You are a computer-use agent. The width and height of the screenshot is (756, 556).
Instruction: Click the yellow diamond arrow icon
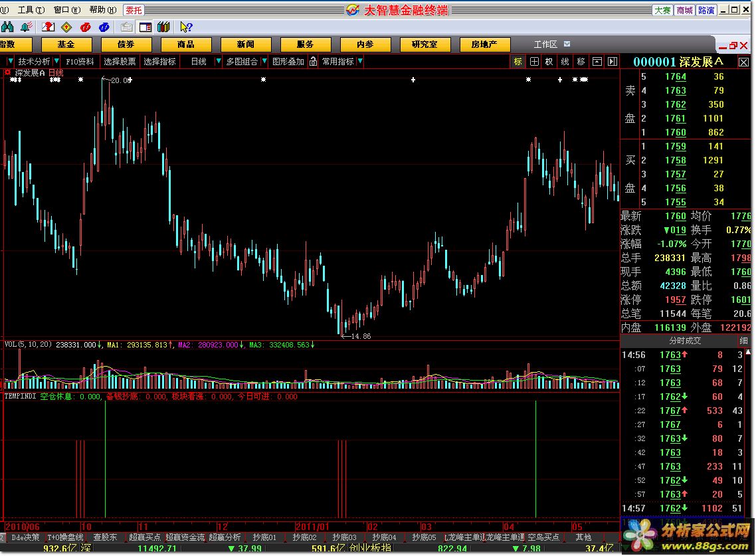tap(66, 27)
